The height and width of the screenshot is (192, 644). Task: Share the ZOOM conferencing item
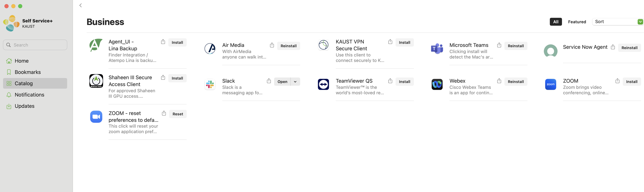click(x=617, y=81)
